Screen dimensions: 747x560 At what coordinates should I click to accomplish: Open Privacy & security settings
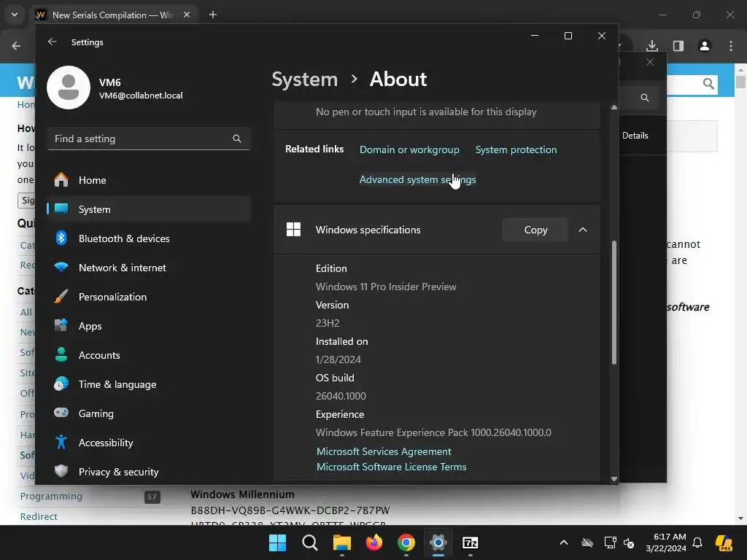coord(149,472)
